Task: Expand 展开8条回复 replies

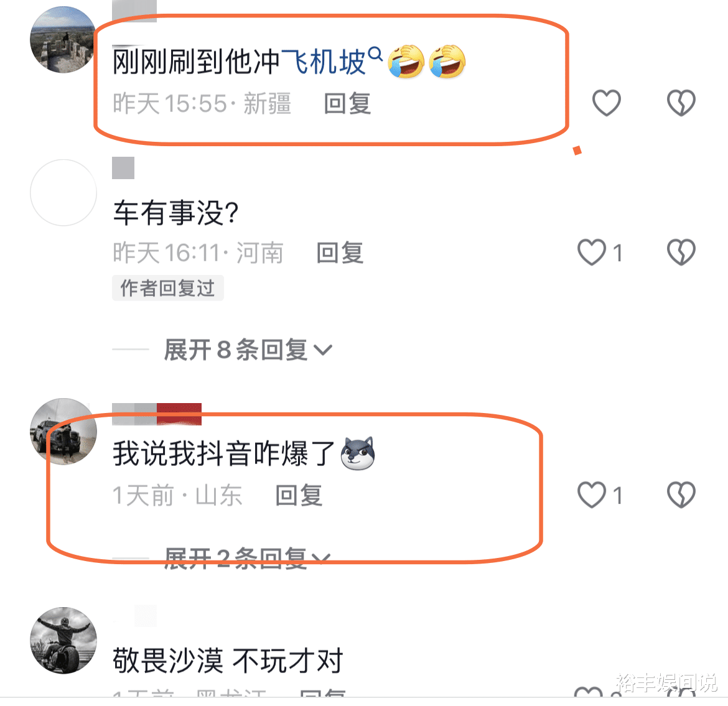Action: tap(248, 350)
